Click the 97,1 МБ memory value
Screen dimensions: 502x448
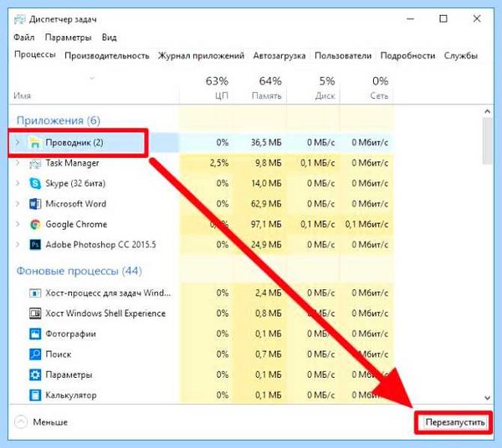[266, 224]
